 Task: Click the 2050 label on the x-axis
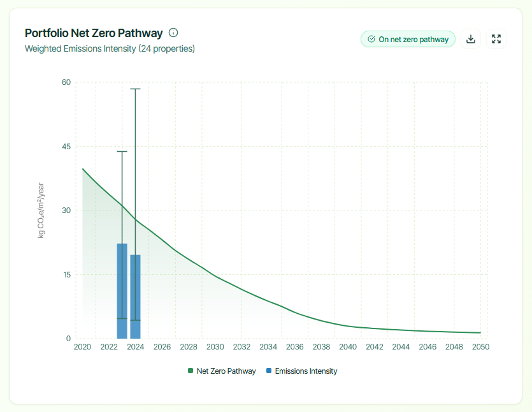tap(481, 346)
